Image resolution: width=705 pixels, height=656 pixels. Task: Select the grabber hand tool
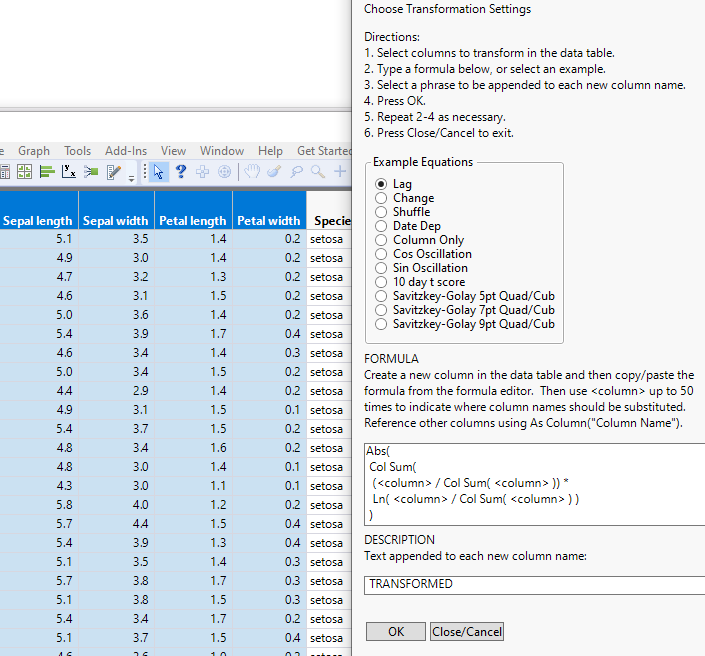252,172
